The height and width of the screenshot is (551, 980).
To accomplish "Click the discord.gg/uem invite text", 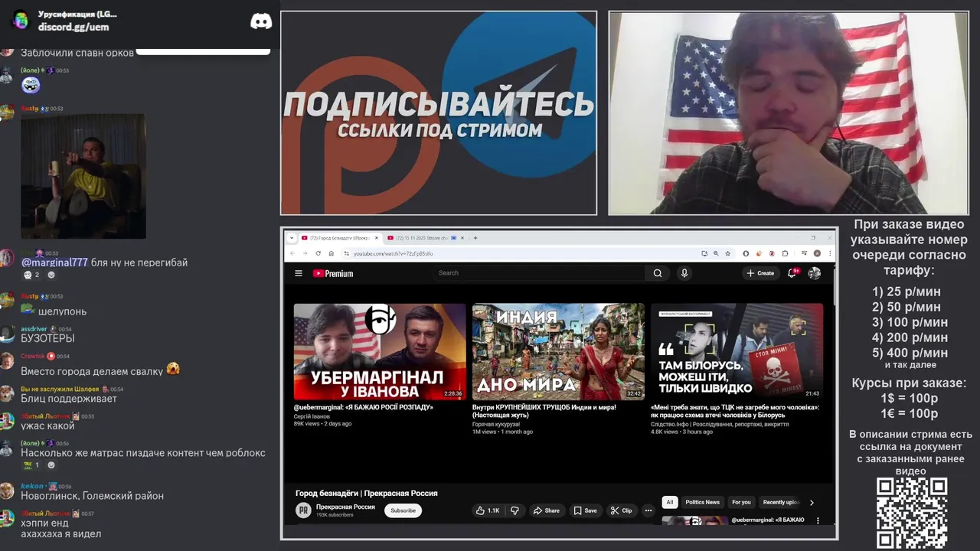I will click(73, 27).
